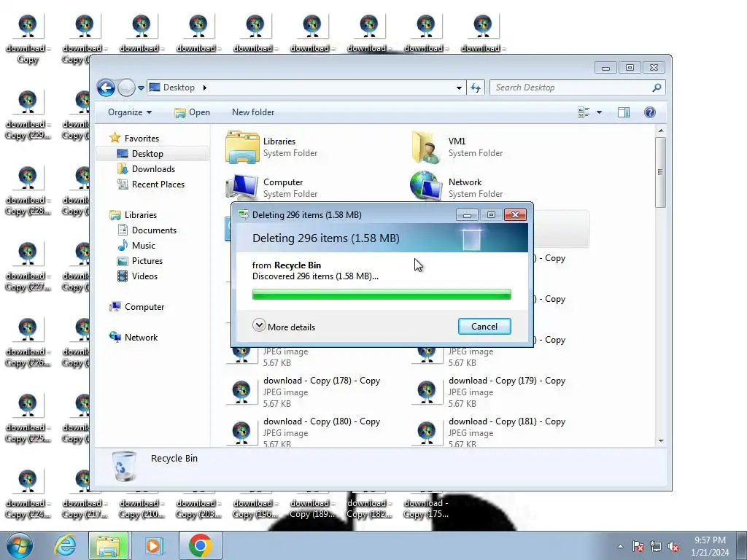This screenshot has width=747, height=560.
Task: Expand the Desktop breadcrumb arrow
Action: click(x=205, y=87)
